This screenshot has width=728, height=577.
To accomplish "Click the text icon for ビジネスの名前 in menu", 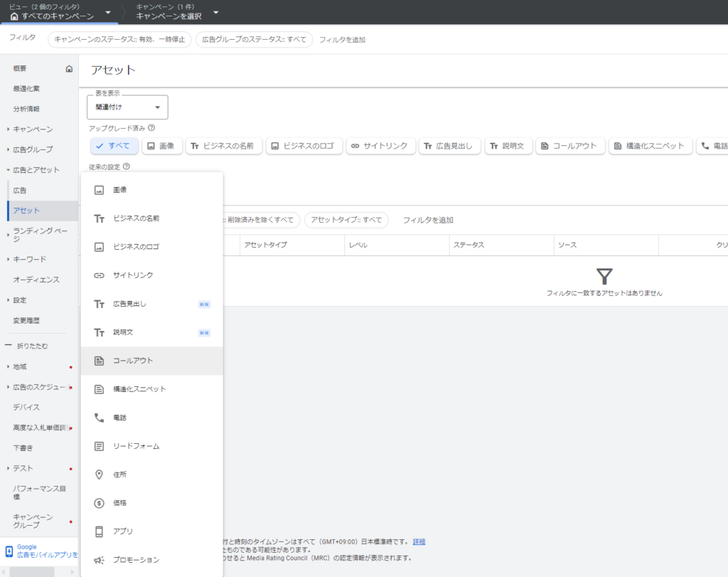I will tap(99, 218).
